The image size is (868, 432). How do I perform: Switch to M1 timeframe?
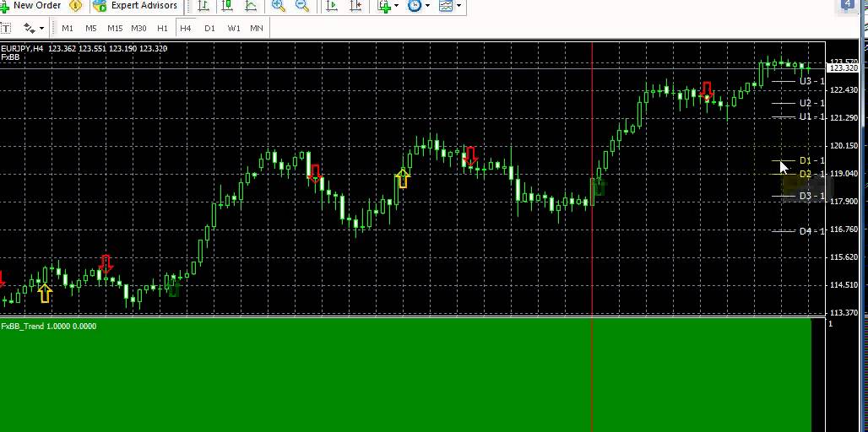click(x=68, y=28)
